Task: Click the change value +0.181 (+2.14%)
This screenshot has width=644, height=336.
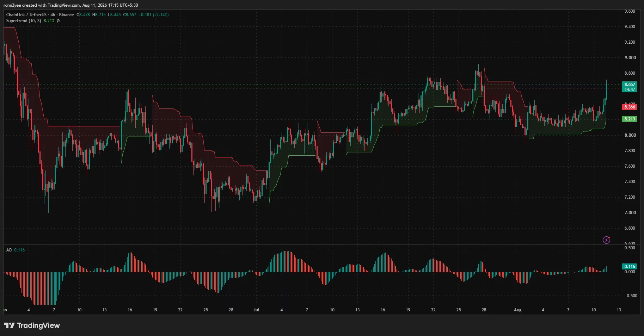Action: click(x=154, y=15)
